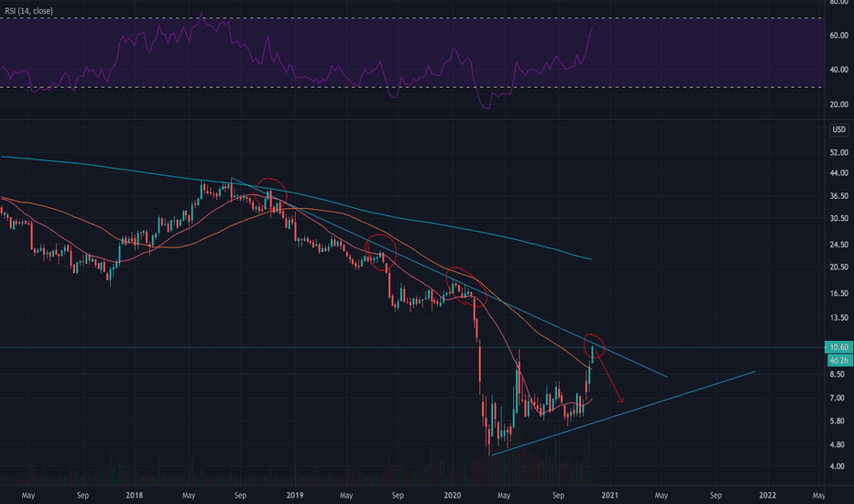
Task: Click the 20.00 RSI scale label
Action: [x=838, y=104]
